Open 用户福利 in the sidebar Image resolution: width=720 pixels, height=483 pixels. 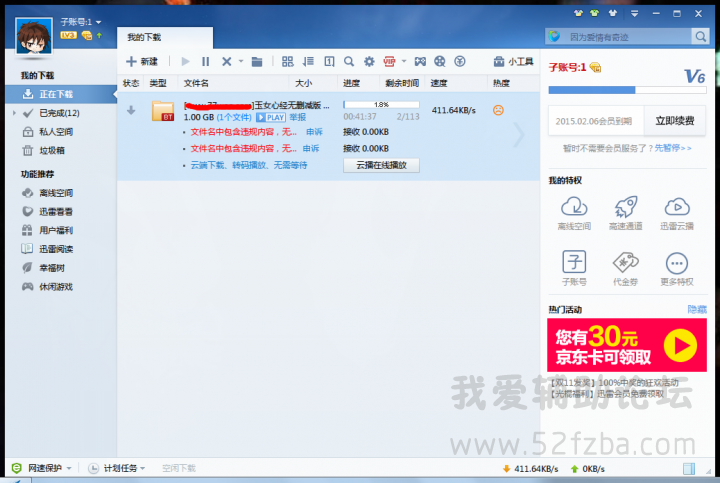56,230
